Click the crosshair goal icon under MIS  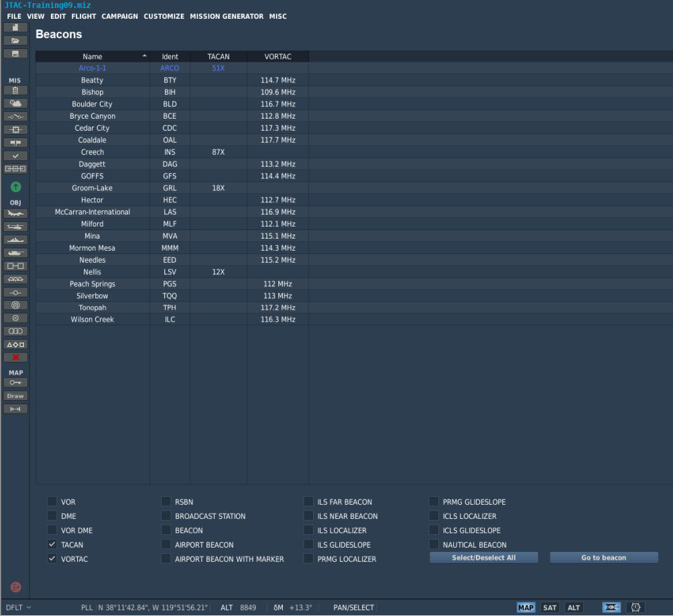coord(15,129)
